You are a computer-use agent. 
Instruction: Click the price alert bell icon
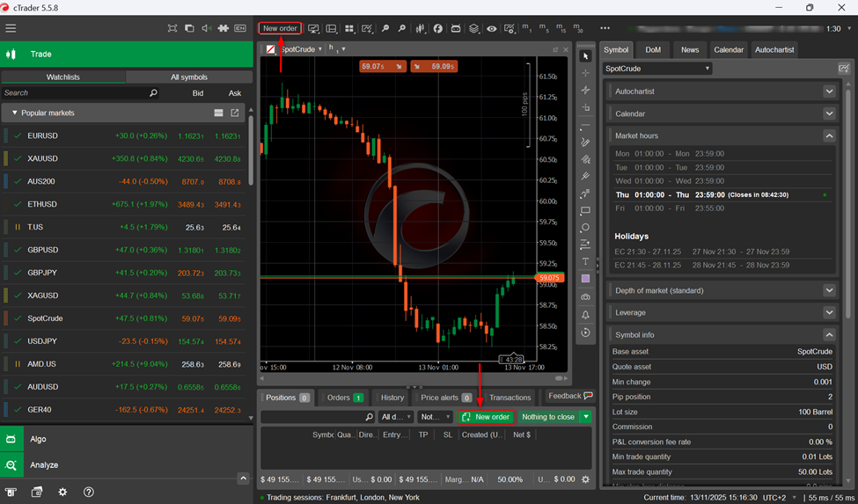pyautogui.click(x=585, y=315)
